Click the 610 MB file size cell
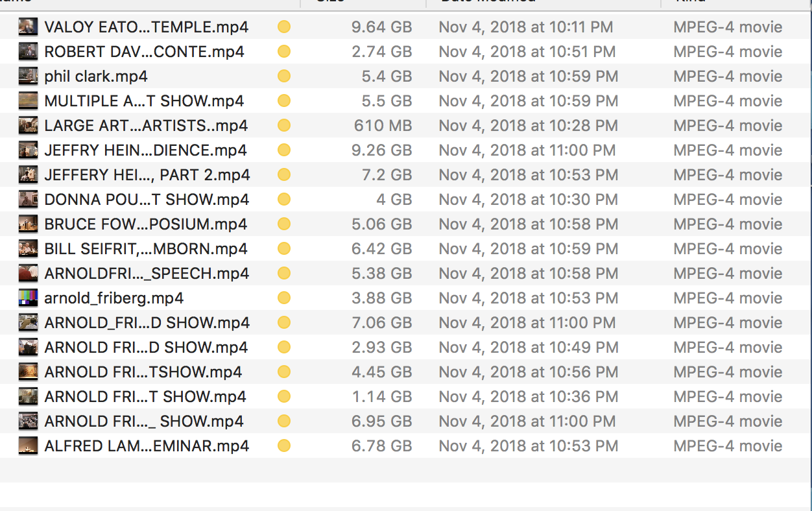Viewport: 812px width, 511px height. [x=383, y=125]
